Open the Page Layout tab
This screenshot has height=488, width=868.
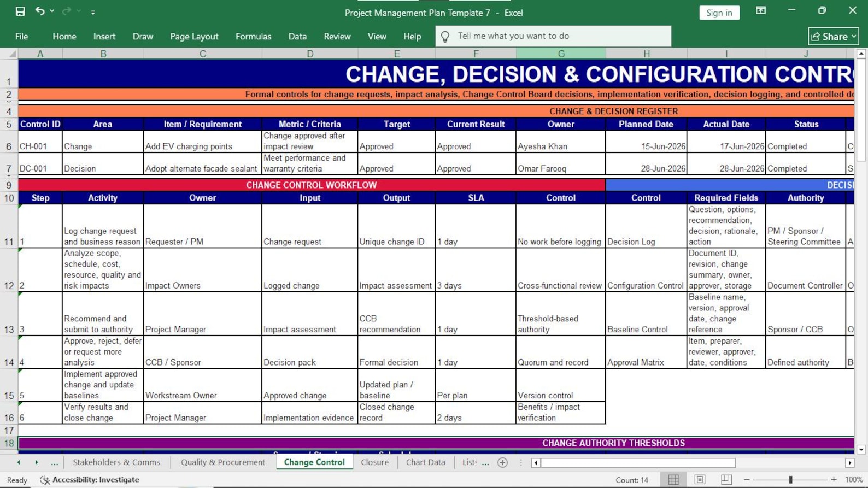click(194, 36)
